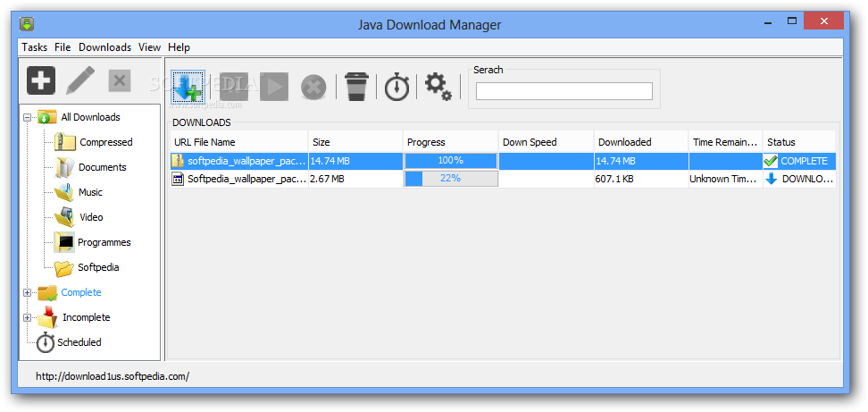
Task: Click the delete category X icon
Action: pos(119,80)
